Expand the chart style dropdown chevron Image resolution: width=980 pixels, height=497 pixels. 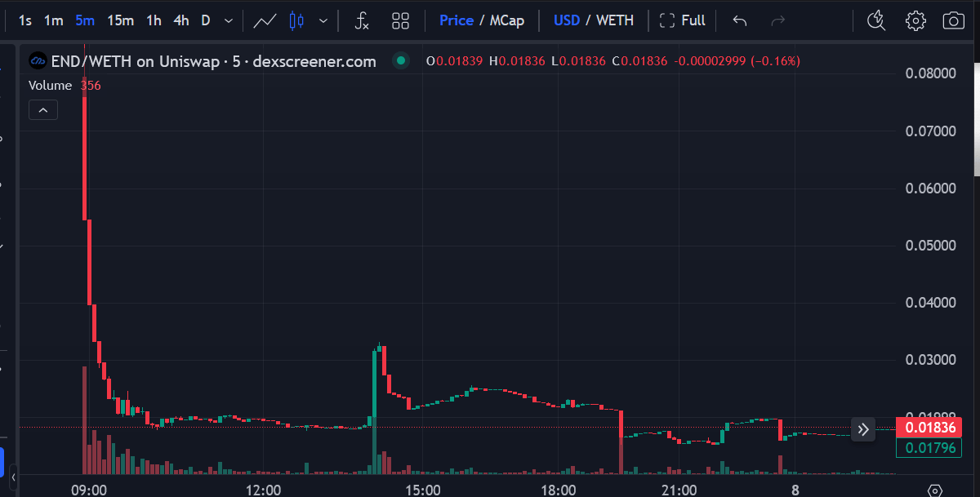coord(324,20)
